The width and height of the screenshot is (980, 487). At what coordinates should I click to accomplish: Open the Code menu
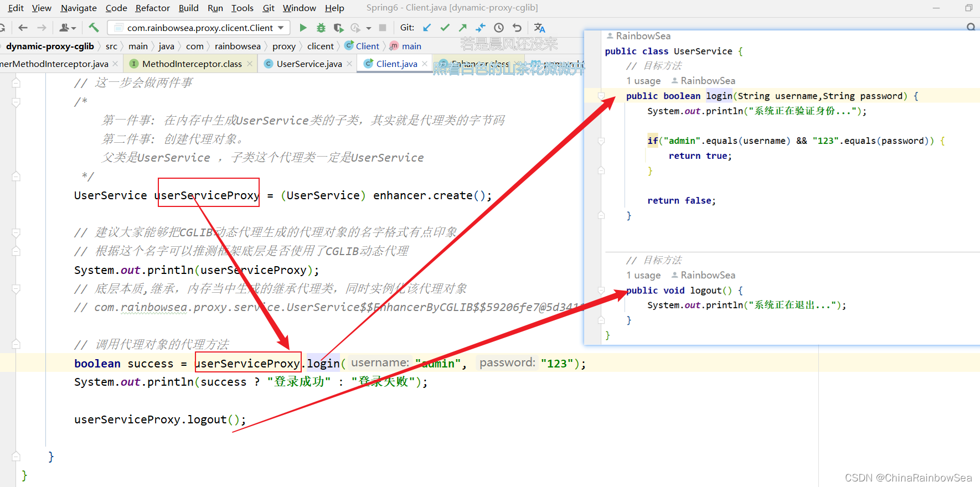click(116, 8)
